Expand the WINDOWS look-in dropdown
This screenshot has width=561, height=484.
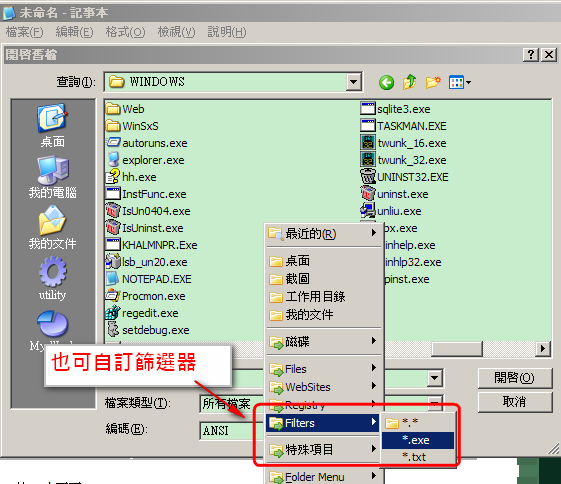[x=353, y=82]
